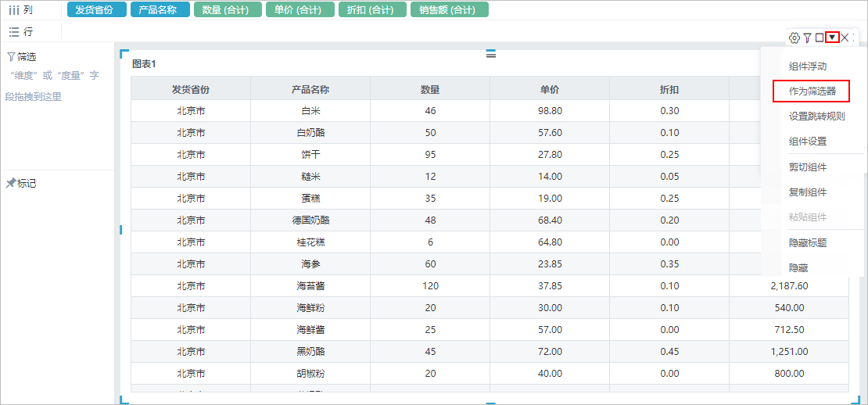Viewport: 868px width, 405px height.
Task: Select 复制组件 menu item
Action: 808,192
